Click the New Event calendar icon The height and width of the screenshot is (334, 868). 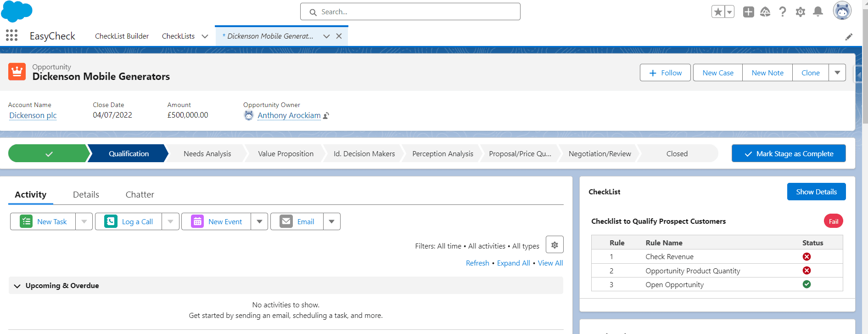tap(197, 221)
